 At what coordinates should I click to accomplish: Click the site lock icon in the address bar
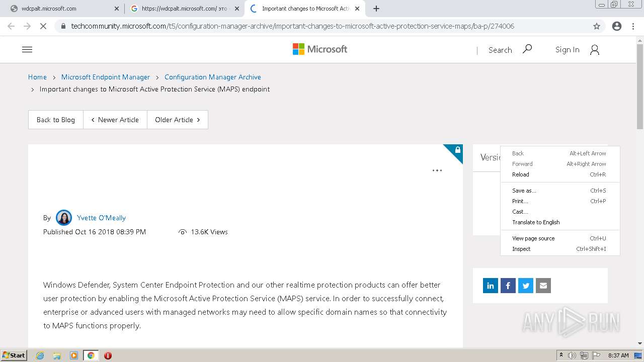click(63, 26)
